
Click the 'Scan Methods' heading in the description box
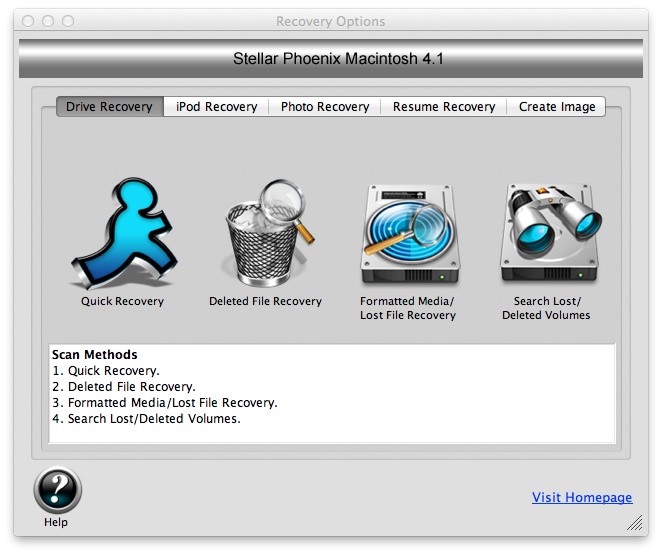pyautogui.click(x=95, y=355)
